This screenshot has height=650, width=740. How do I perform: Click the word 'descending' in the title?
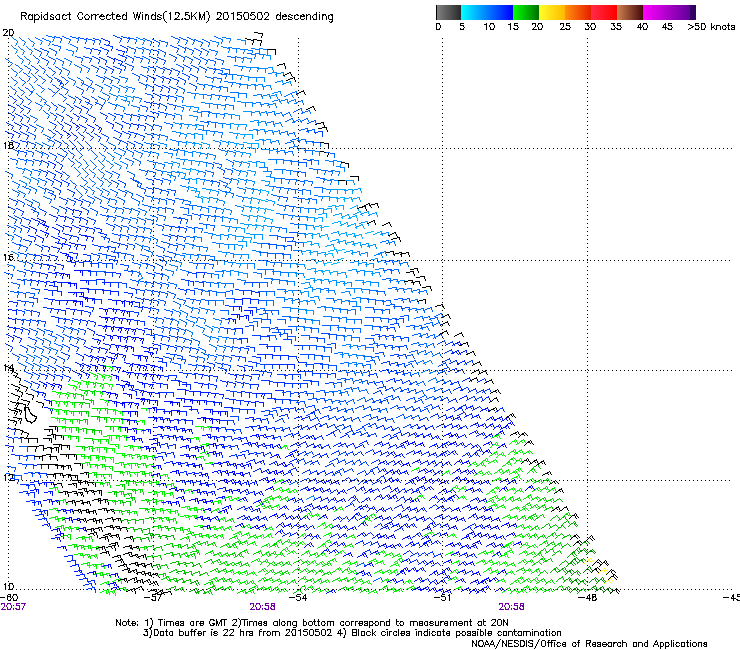[x=304, y=17]
